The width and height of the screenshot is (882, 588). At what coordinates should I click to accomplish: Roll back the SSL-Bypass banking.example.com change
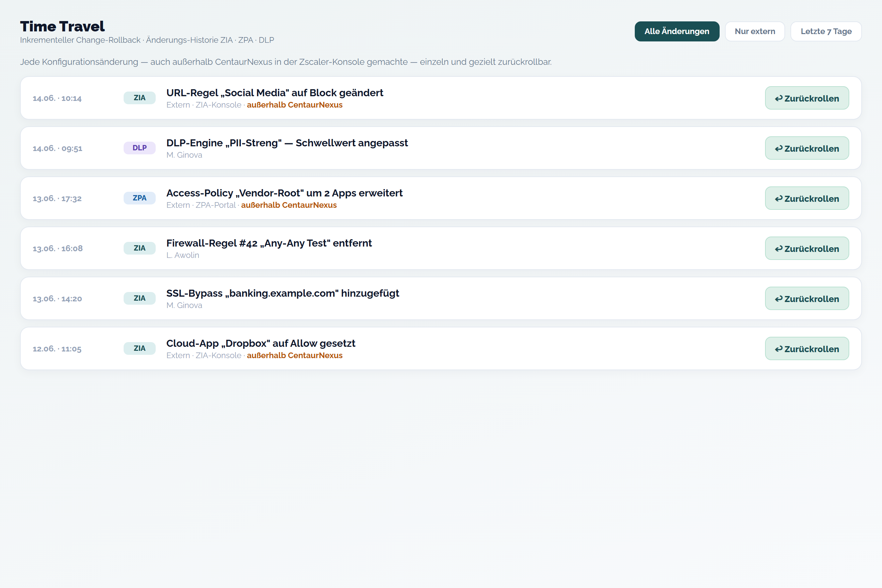coord(807,298)
